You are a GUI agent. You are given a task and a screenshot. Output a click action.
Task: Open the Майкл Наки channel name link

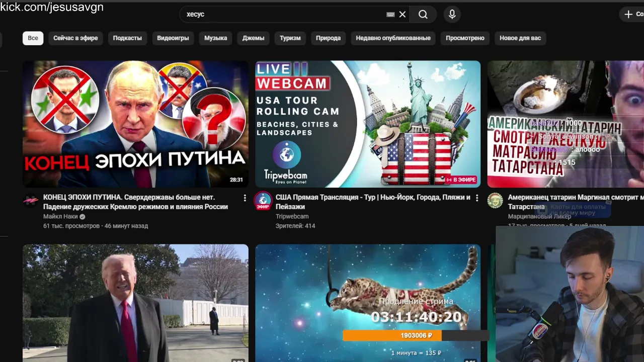[x=60, y=217]
